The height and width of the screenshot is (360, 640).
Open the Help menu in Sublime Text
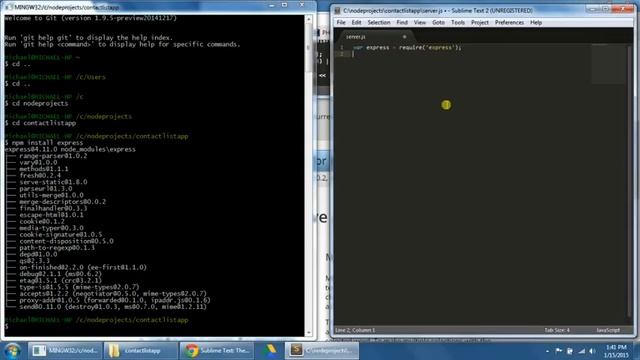coord(536,23)
